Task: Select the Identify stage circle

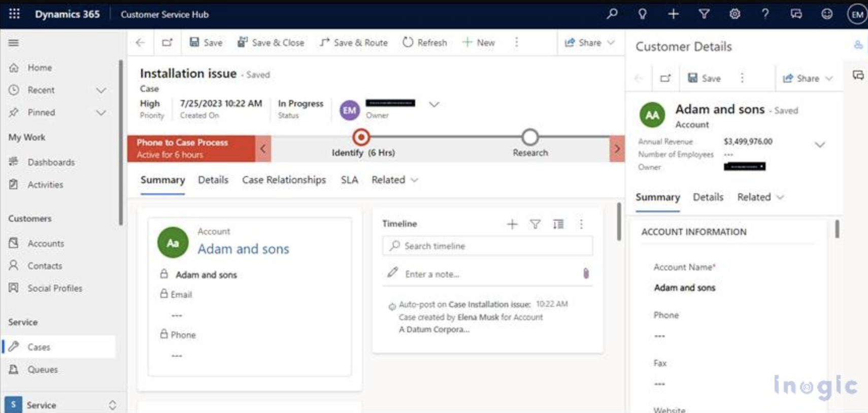Action: click(x=361, y=137)
